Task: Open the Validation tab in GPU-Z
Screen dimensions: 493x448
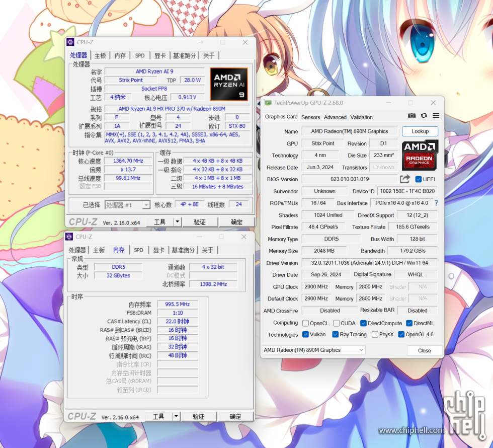Action: click(x=362, y=117)
